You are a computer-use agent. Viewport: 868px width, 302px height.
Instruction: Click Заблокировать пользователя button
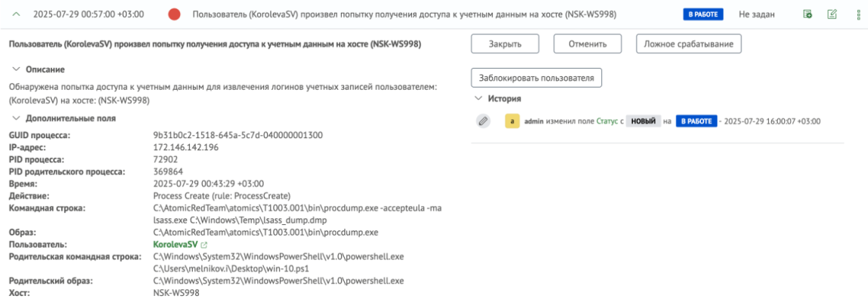(x=536, y=77)
